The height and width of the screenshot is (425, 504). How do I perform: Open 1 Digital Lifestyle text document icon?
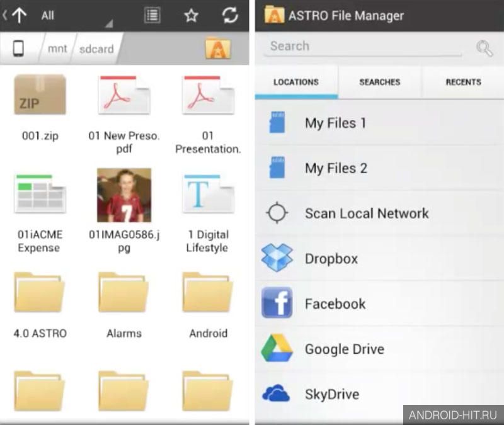pos(209,194)
